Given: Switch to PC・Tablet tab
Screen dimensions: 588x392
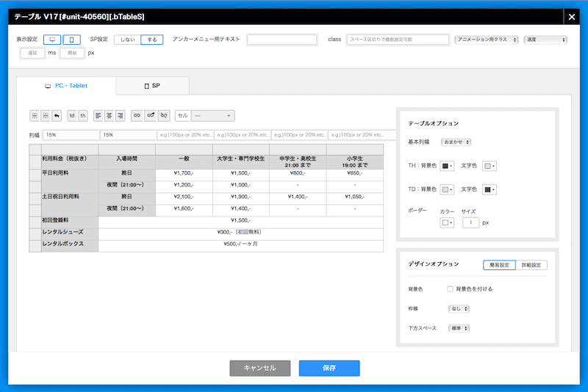Looking at the screenshot, I should coord(66,86).
